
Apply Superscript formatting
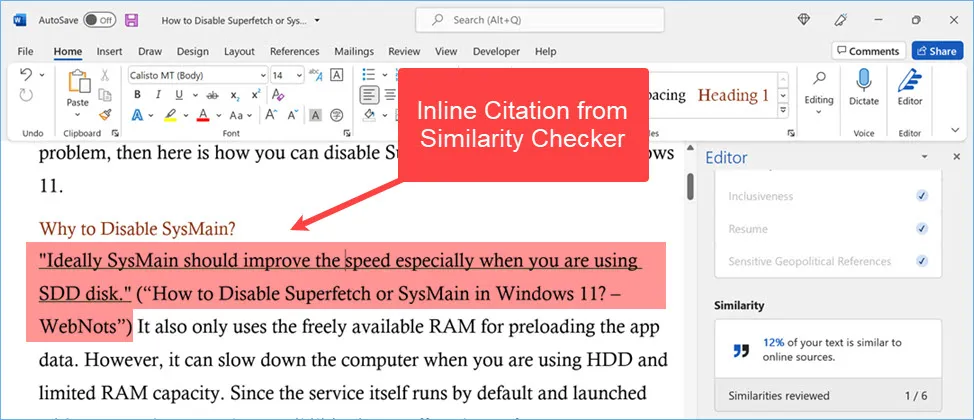[255, 95]
